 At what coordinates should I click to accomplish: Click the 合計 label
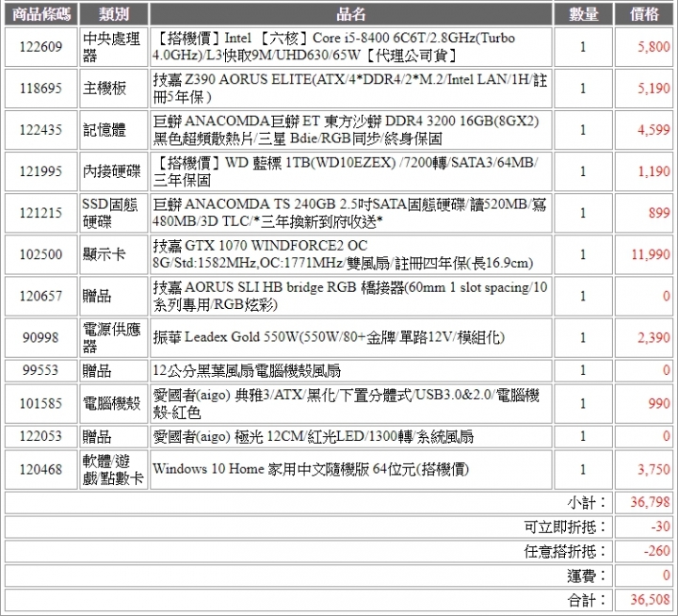[587, 600]
